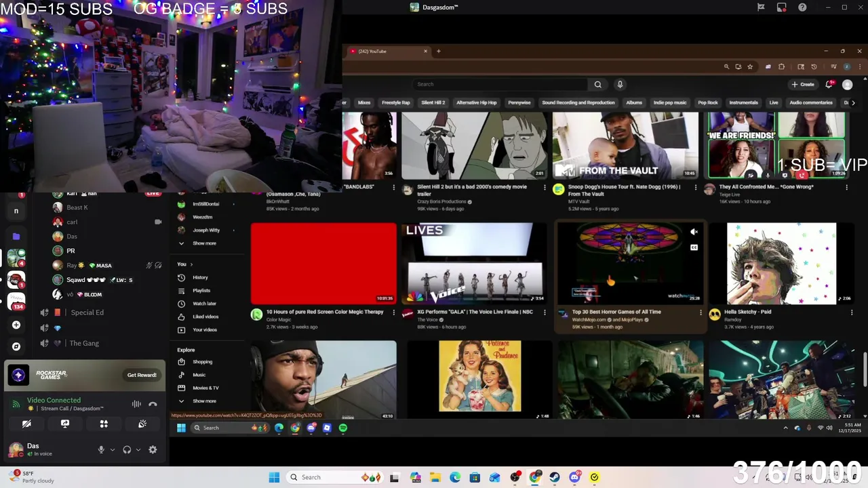Viewport: 868px width, 488px height.
Task: Click the voice search microphone icon on YouTube
Action: point(620,85)
